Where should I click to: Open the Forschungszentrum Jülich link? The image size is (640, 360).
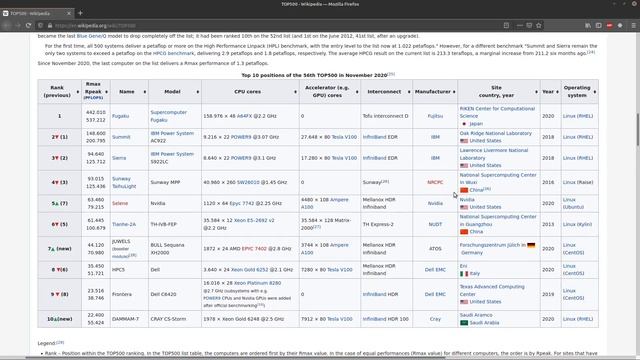(490, 245)
